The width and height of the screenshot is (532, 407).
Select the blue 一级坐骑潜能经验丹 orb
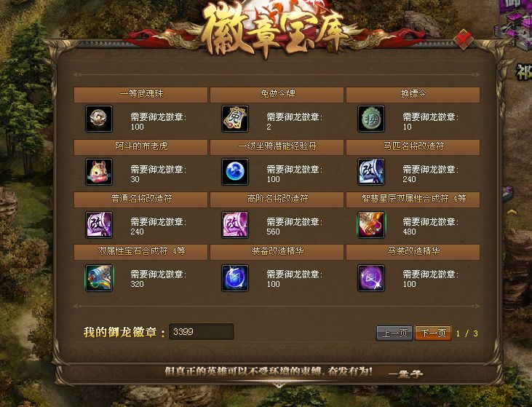(235, 172)
